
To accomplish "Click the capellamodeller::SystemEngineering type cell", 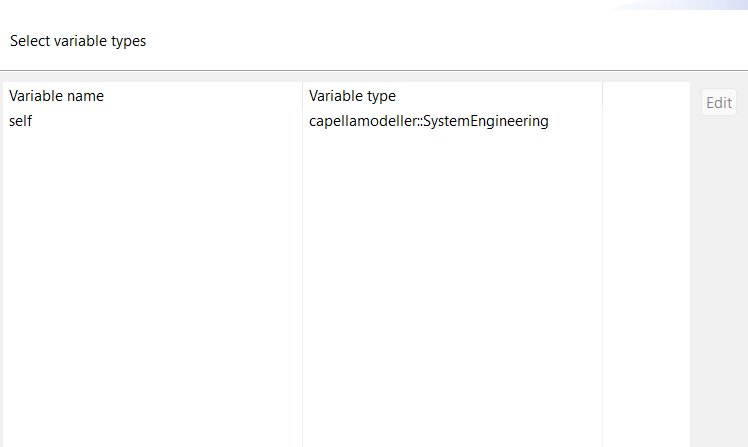I will (x=428, y=121).
